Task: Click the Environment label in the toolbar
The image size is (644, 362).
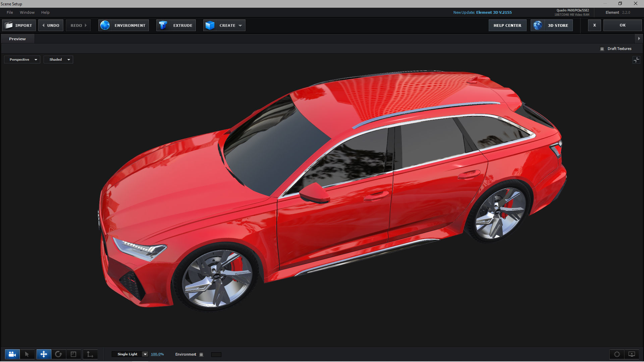Action: click(x=130, y=25)
